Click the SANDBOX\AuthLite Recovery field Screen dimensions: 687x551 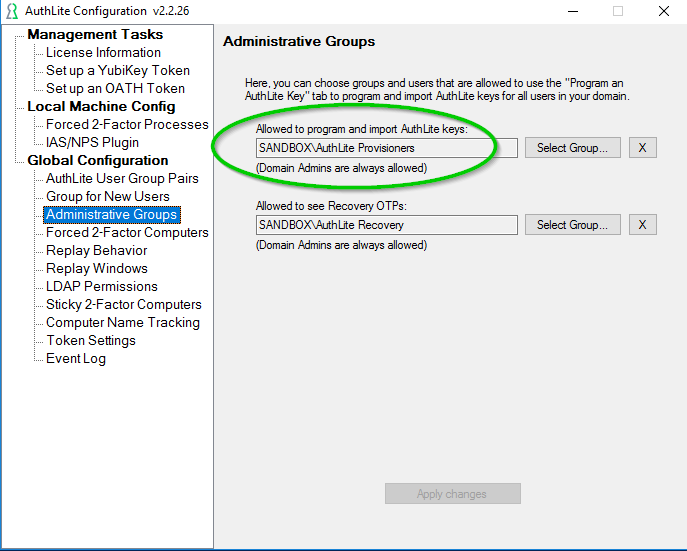tap(386, 225)
